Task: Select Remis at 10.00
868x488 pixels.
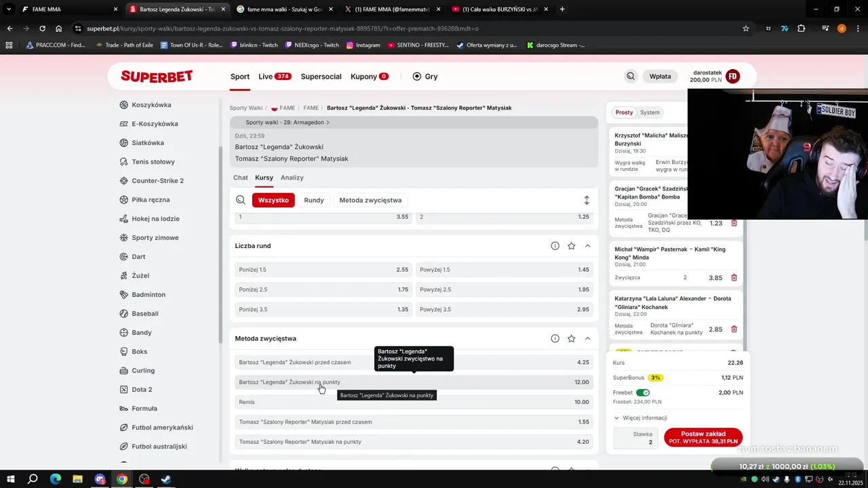Action: pos(414,402)
